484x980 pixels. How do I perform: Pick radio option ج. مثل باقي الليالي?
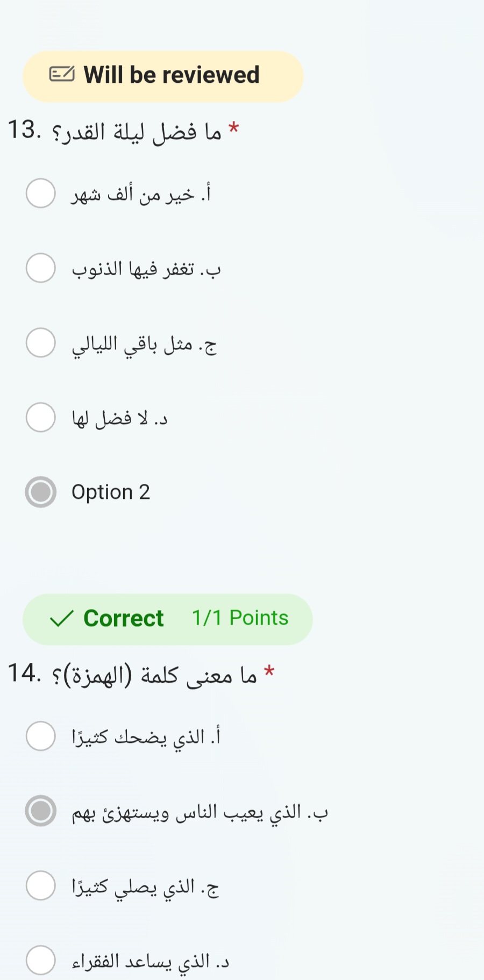[41, 342]
